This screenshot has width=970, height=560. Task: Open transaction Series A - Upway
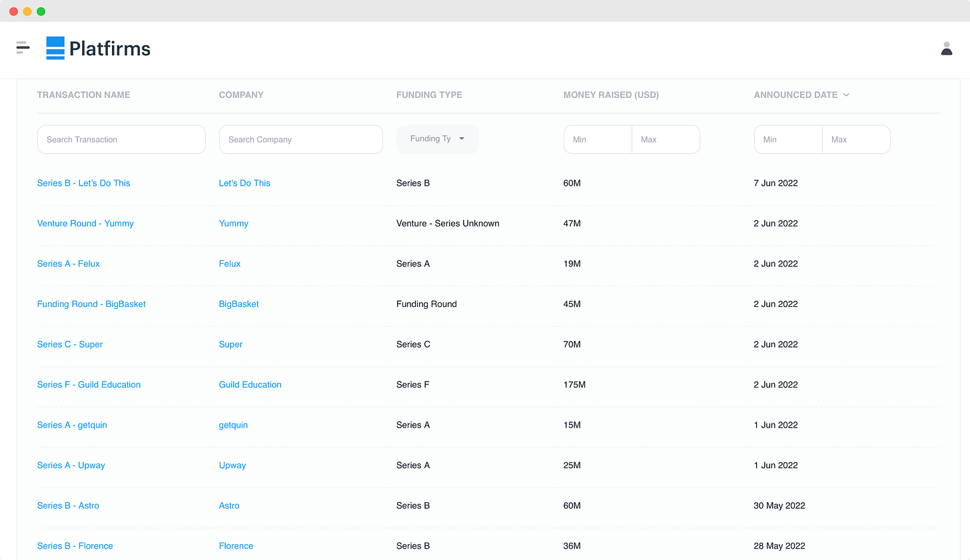(71, 465)
